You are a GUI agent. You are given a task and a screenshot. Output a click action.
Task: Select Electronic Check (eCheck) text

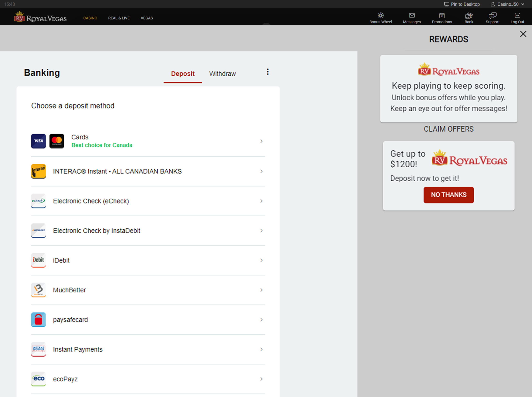coord(91,201)
